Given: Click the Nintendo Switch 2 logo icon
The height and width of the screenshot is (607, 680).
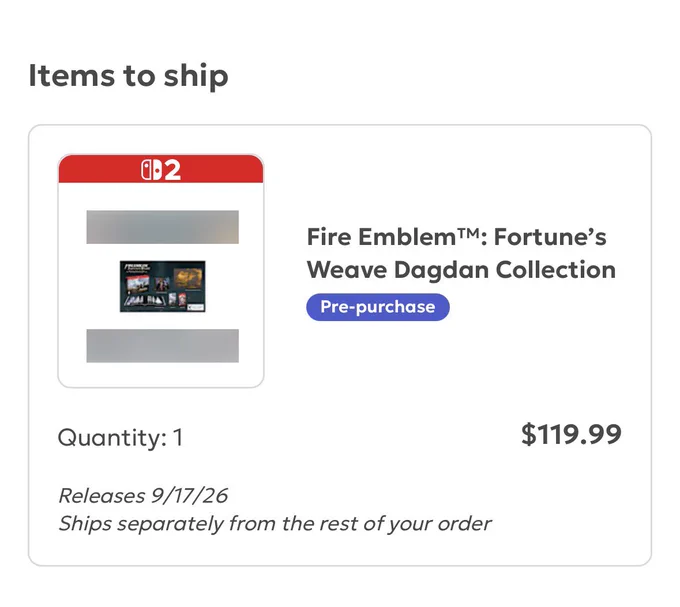Looking at the screenshot, I should tap(151, 170).
